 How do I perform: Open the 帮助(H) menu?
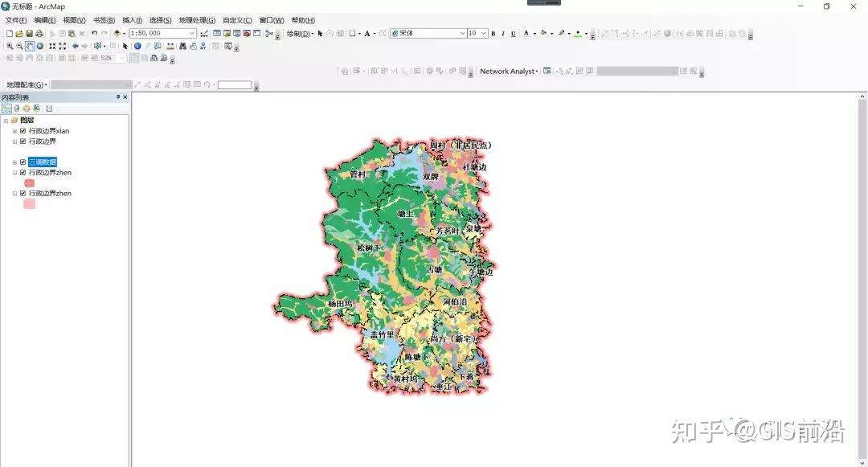pos(303,20)
